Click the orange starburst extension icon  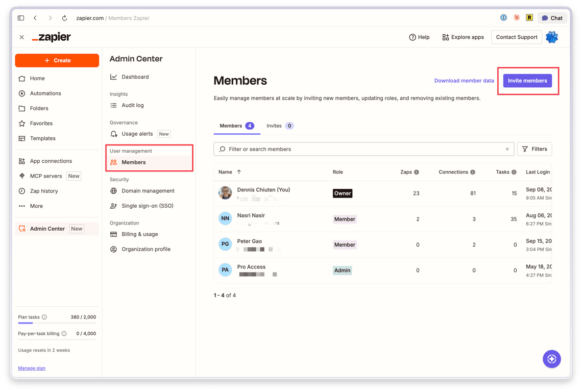[516, 17]
